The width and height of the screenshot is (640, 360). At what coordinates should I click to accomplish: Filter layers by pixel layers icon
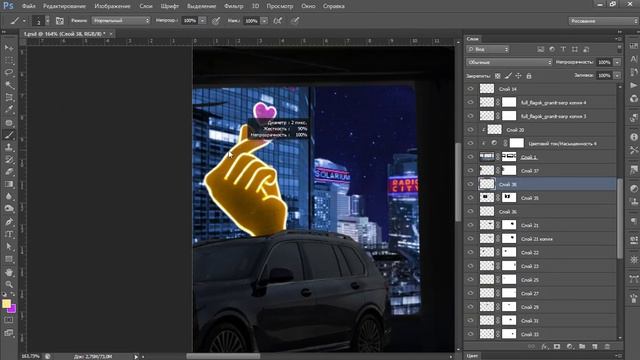(540, 49)
